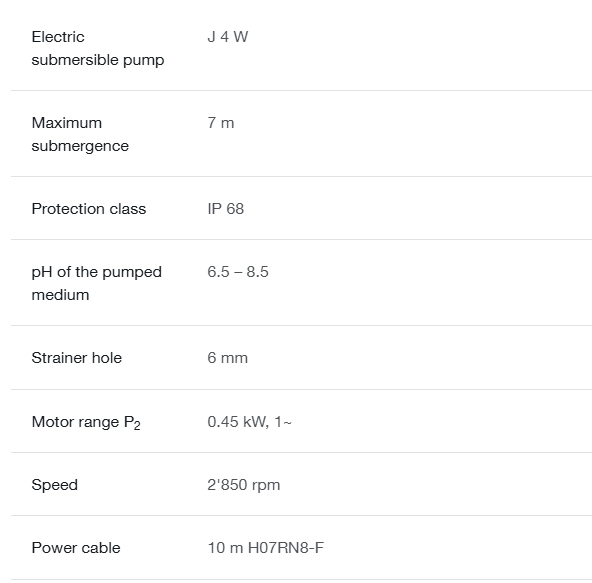The image size is (592, 583).
Task: Select the 'Speed' label
Action: 55,485
